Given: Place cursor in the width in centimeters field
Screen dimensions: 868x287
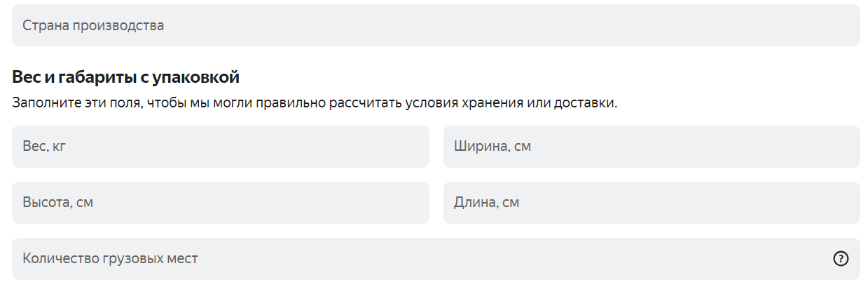Looking at the screenshot, I should 651,147.
